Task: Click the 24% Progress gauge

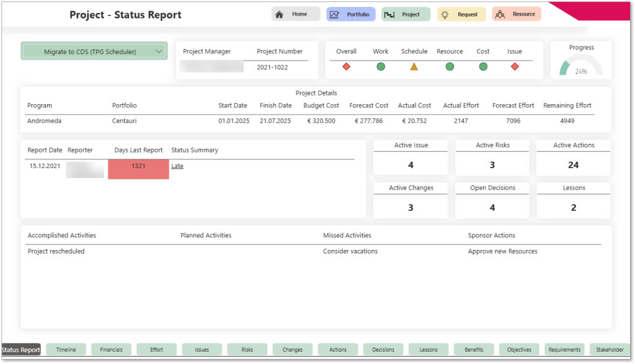Action: (580, 64)
